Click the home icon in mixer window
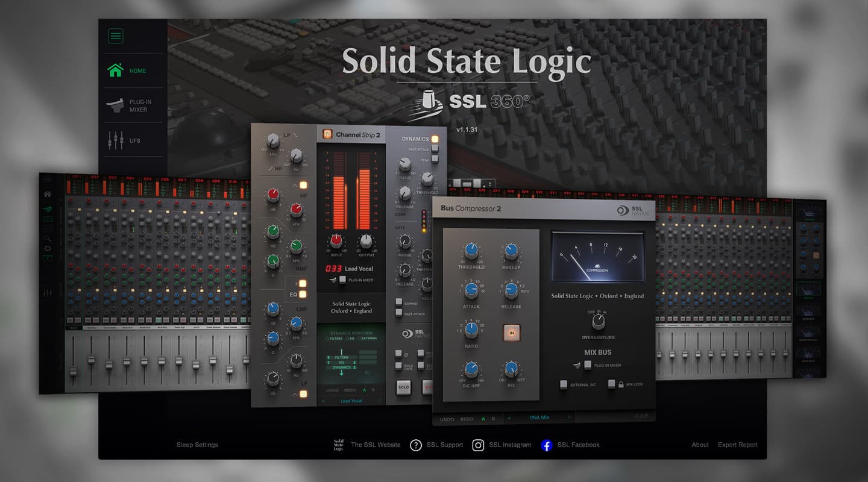The width and height of the screenshot is (868, 482). [47, 195]
